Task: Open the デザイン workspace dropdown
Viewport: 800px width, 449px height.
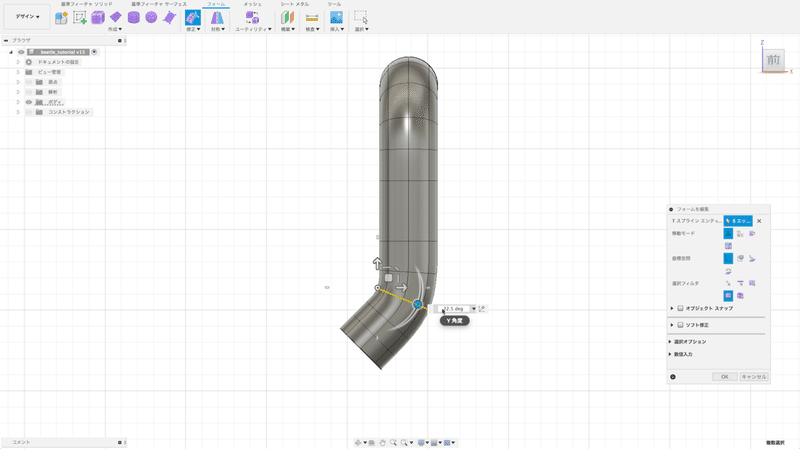Action: coord(27,17)
